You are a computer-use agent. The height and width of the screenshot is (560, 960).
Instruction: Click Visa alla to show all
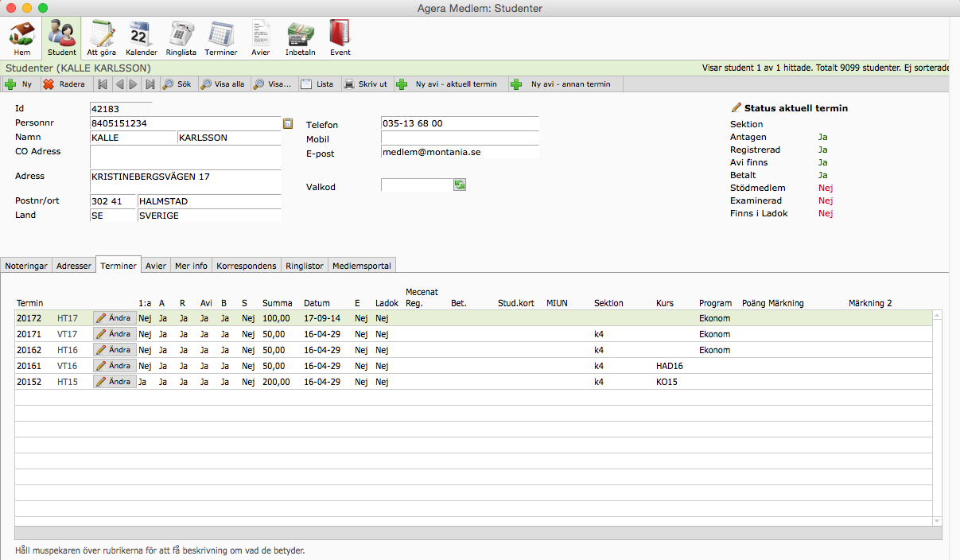click(x=223, y=84)
